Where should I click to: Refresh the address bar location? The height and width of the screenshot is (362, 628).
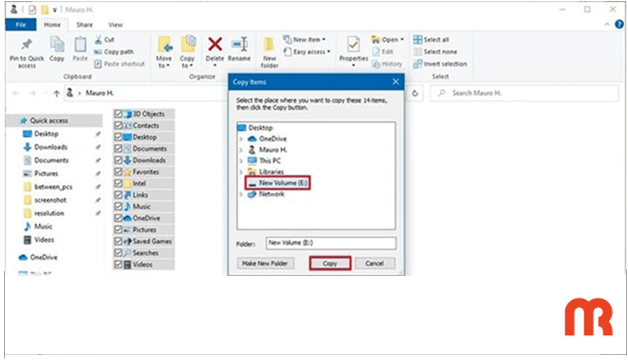(x=415, y=93)
